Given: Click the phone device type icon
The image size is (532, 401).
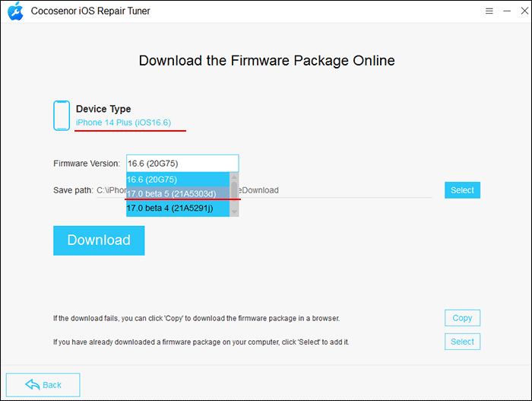Looking at the screenshot, I should 62,116.
